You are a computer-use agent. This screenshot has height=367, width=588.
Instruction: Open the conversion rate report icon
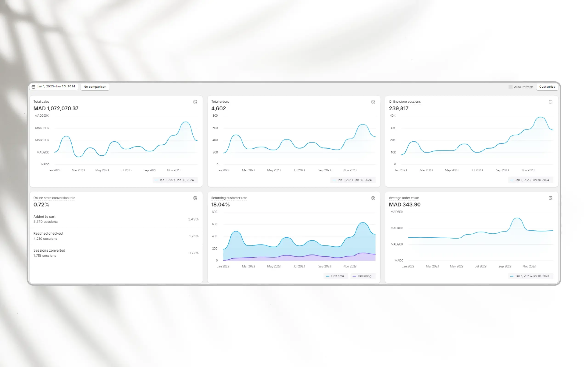point(195,198)
